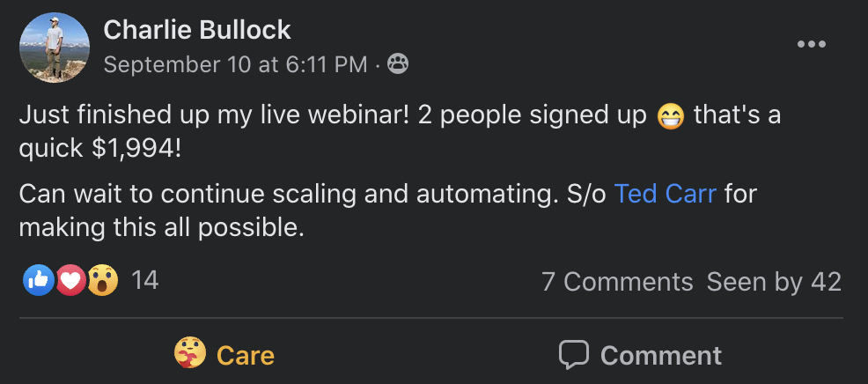Expand the 7 Comments thread
The width and height of the screenshot is (868, 384).
[617, 282]
